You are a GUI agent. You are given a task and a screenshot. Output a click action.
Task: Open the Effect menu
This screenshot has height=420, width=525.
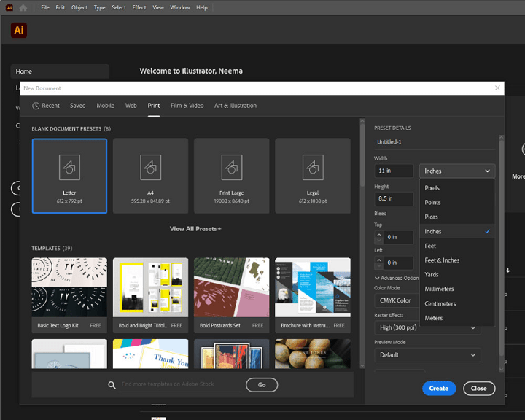(139, 7)
